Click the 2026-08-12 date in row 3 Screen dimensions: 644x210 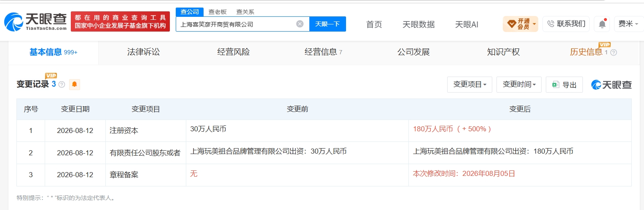(x=75, y=175)
